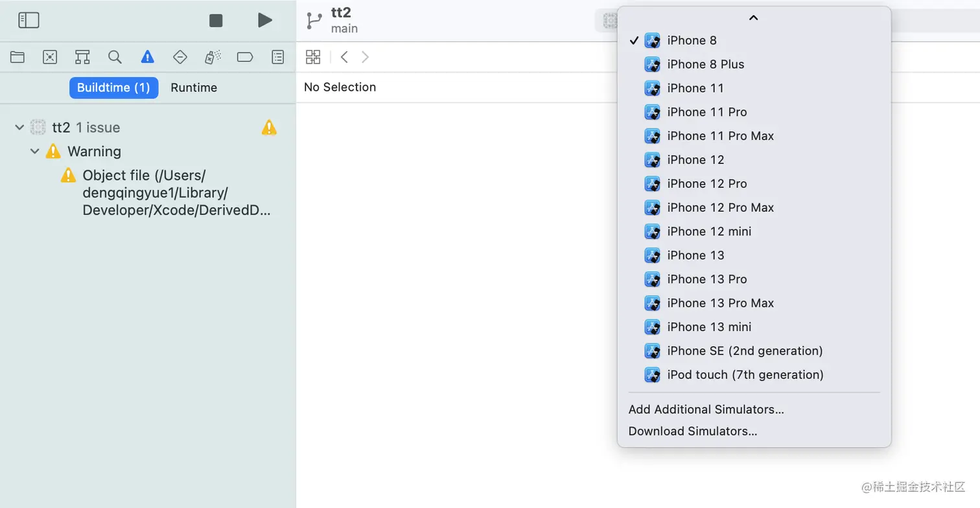The width and height of the screenshot is (980, 508).
Task: Choose iPhone 13 Pro Max simulator
Action: [x=754, y=304]
